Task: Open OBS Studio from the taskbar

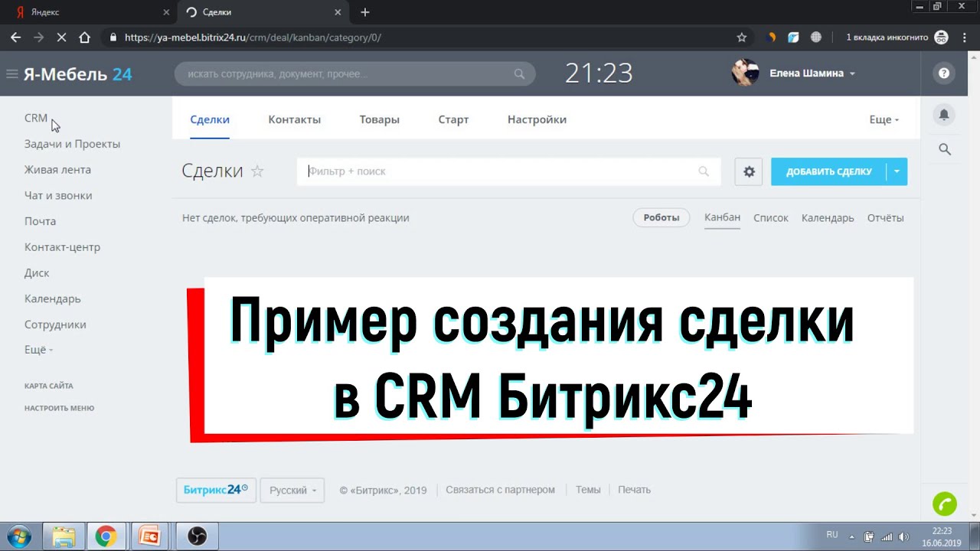Action: coord(197,536)
